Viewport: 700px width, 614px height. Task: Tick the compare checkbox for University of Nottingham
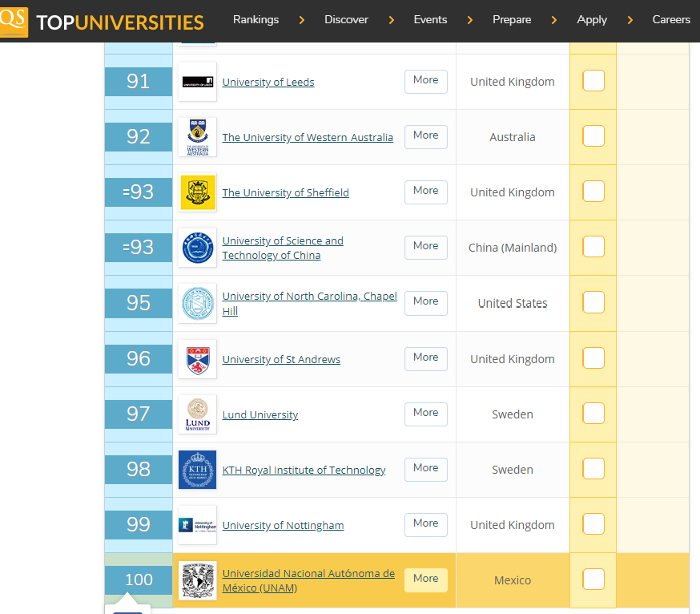click(593, 523)
